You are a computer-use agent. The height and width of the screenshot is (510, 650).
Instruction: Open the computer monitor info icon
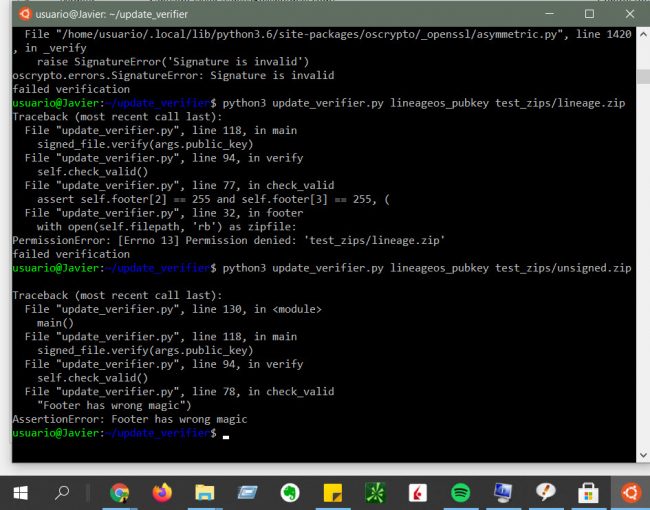503,493
